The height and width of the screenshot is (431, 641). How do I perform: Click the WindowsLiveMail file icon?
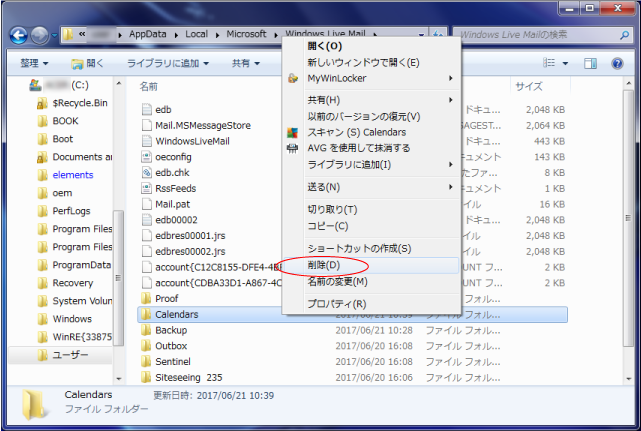point(146,141)
